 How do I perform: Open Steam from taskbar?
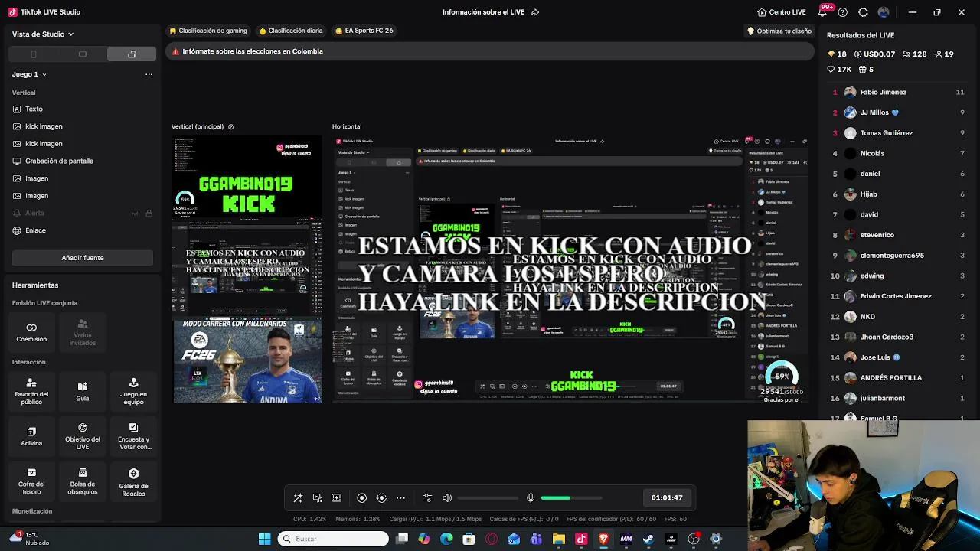(x=648, y=539)
